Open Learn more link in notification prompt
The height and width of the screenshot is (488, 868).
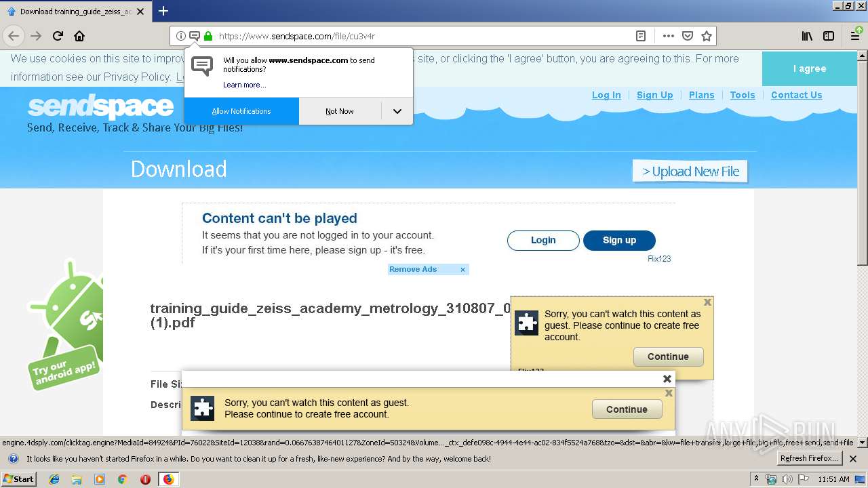245,85
